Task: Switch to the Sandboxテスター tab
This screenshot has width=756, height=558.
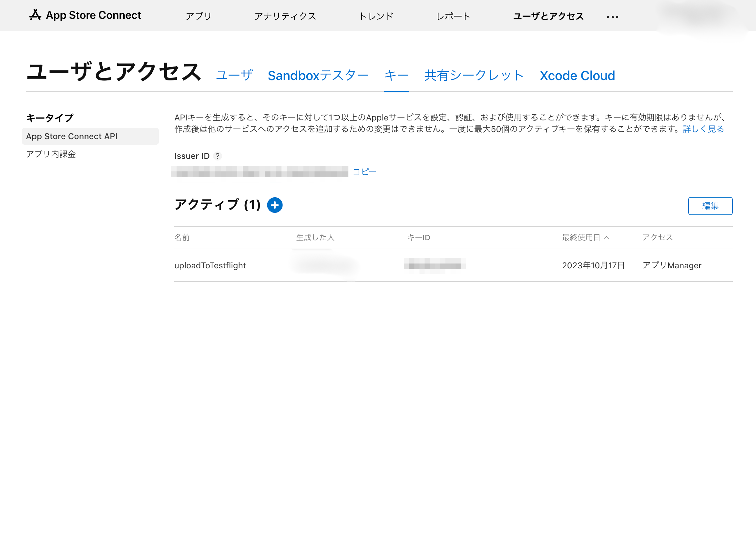Action: (318, 75)
